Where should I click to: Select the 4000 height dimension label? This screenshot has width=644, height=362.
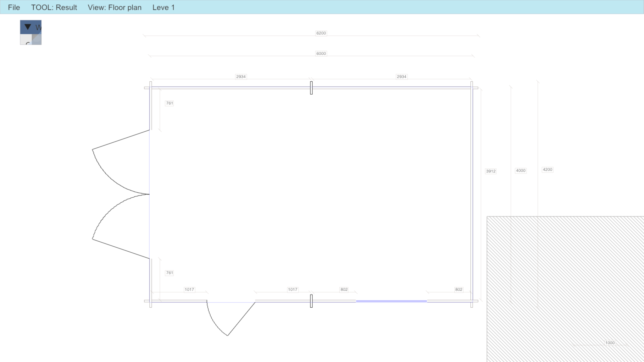520,171
